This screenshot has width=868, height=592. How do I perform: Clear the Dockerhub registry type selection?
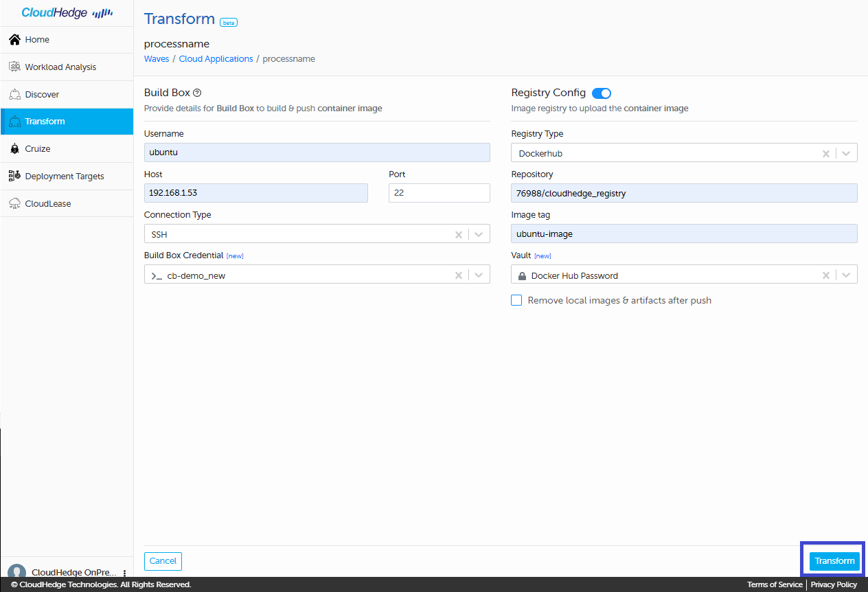click(826, 154)
